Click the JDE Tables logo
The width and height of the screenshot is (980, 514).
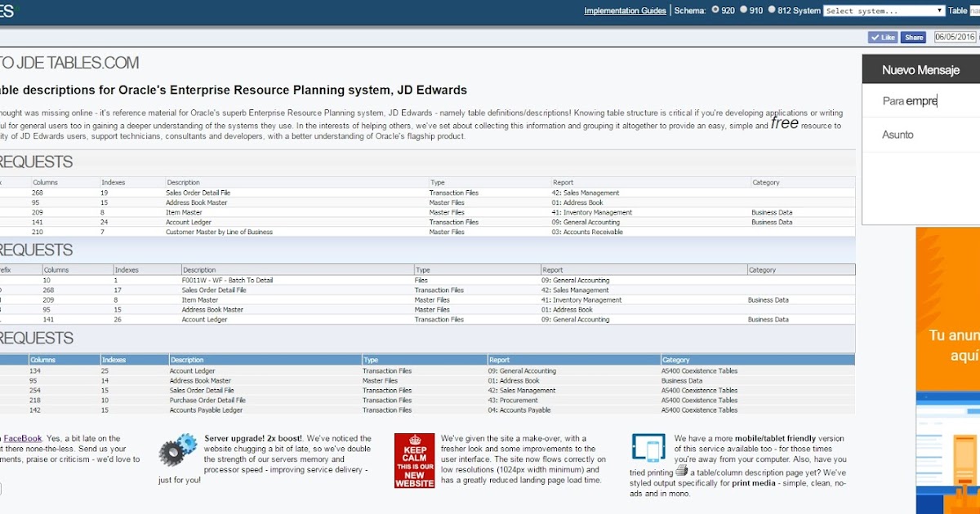[69, 62]
